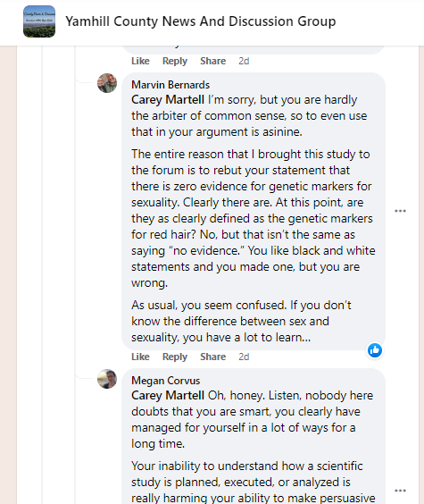Viewport: 424px width, 504px height.
Task: Open 2d timestamp of Marvin's comment
Action: tap(244, 357)
